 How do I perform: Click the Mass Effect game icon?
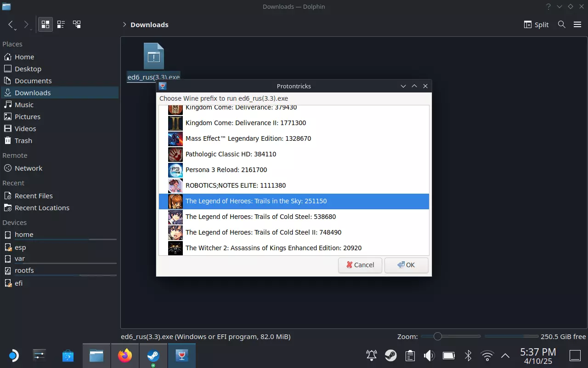tap(175, 138)
